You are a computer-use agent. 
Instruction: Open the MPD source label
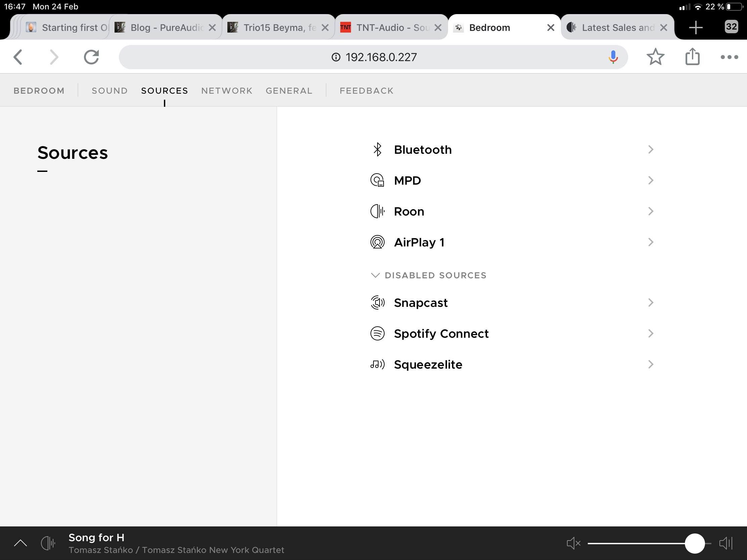coord(407,180)
